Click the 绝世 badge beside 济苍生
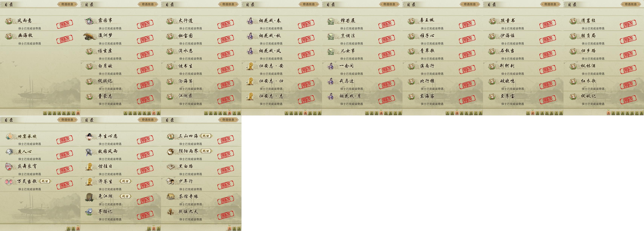This screenshot has height=231, width=644. tap(125, 181)
